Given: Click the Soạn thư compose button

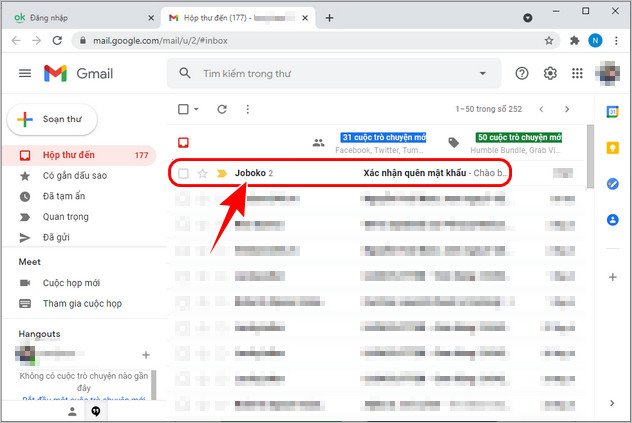Looking at the screenshot, I should pyautogui.click(x=52, y=119).
